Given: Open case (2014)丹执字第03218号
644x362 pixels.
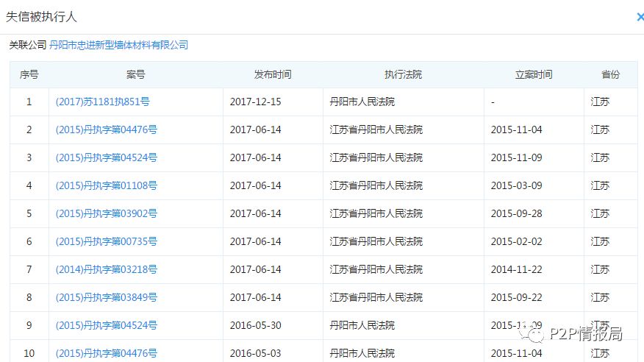Looking at the screenshot, I should pos(107,269).
